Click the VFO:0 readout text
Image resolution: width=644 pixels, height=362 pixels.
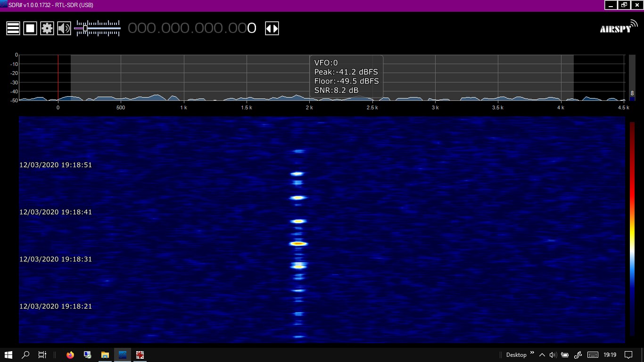coord(326,63)
